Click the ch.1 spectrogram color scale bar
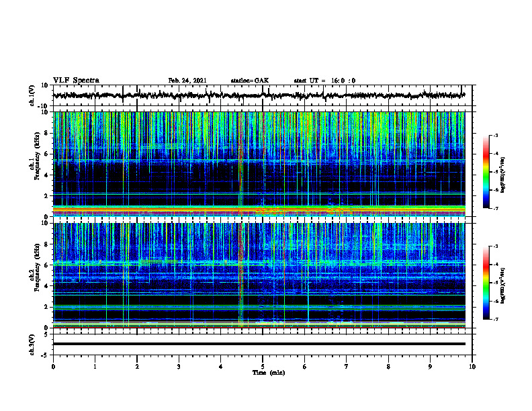The image size is (532, 411). point(486,172)
